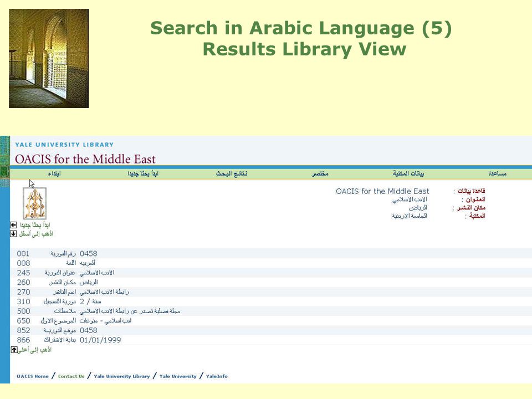Click the قاعدة بيانات label
The image size is (532, 399).
471,191
